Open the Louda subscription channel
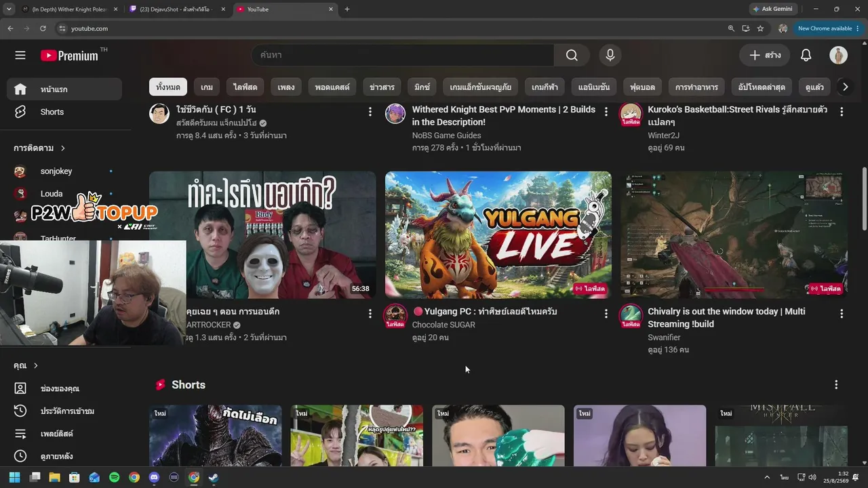Image resolution: width=868 pixels, height=488 pixels. point(64,194)
